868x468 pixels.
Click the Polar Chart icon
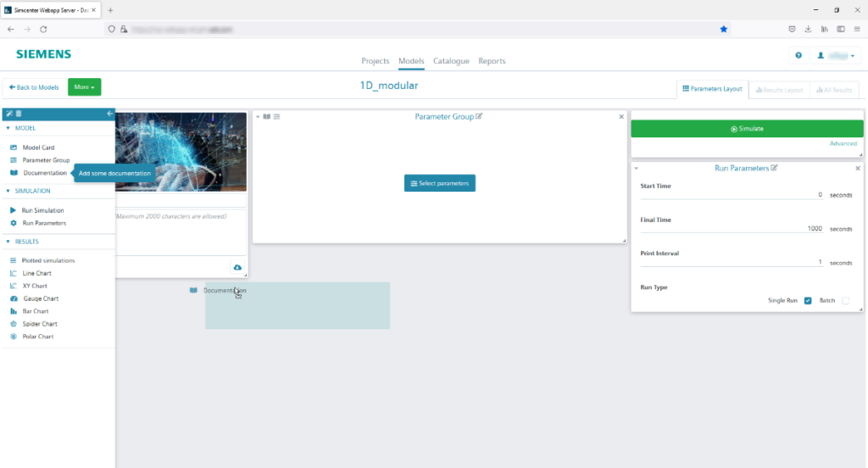[x=14, y=337]
